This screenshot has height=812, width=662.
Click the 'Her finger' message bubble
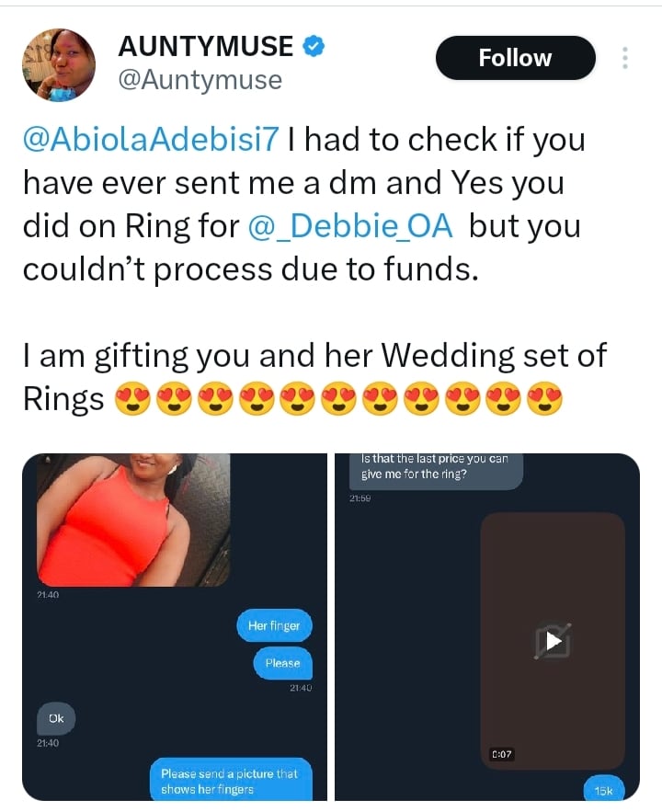click(274, 627)
